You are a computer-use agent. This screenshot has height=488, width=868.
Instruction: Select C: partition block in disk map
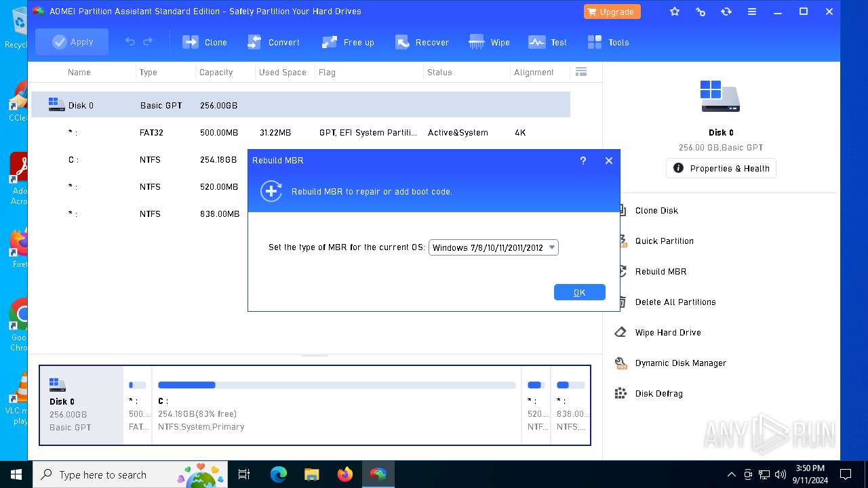point(336,405)
